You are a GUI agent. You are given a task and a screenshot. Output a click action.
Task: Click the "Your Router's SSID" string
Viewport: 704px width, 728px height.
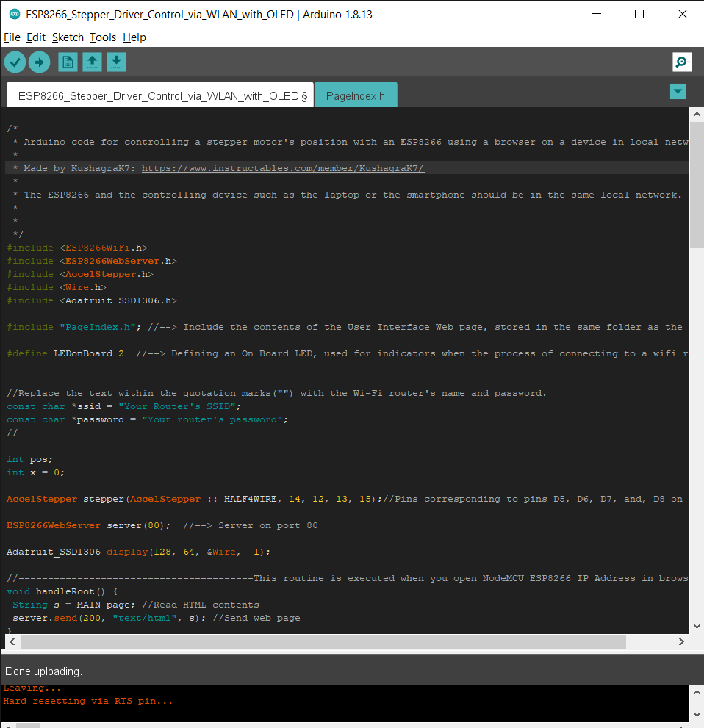(x=177, y=406)
